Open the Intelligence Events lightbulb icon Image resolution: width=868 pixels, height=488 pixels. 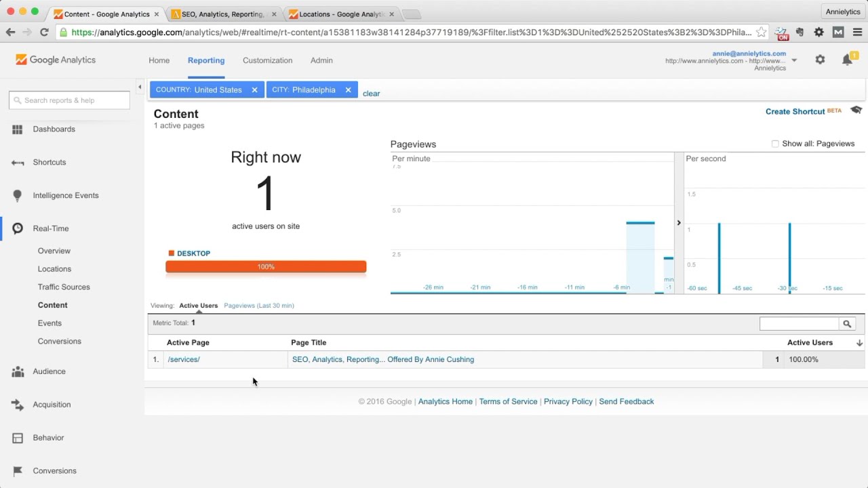coord(18,196)
